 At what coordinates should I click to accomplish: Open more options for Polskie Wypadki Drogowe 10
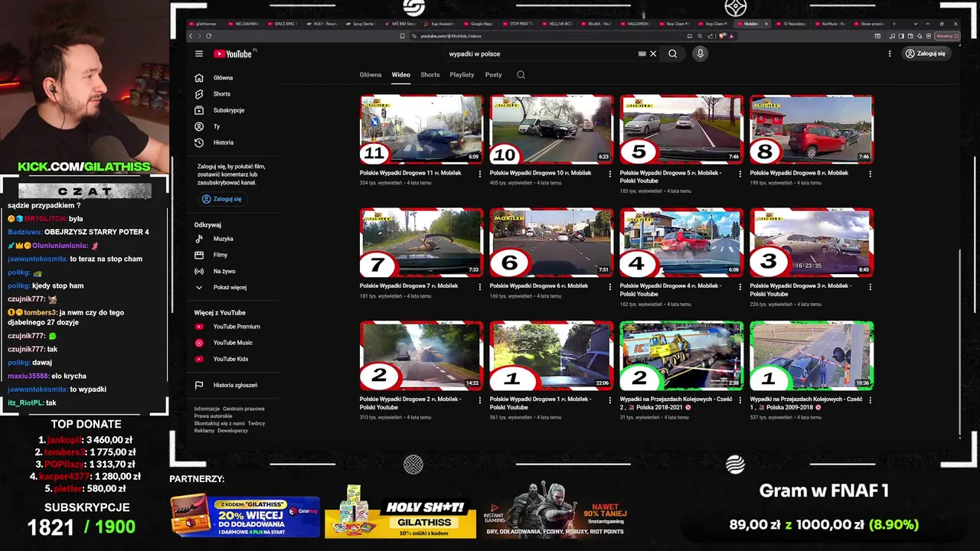click(610, 174)
